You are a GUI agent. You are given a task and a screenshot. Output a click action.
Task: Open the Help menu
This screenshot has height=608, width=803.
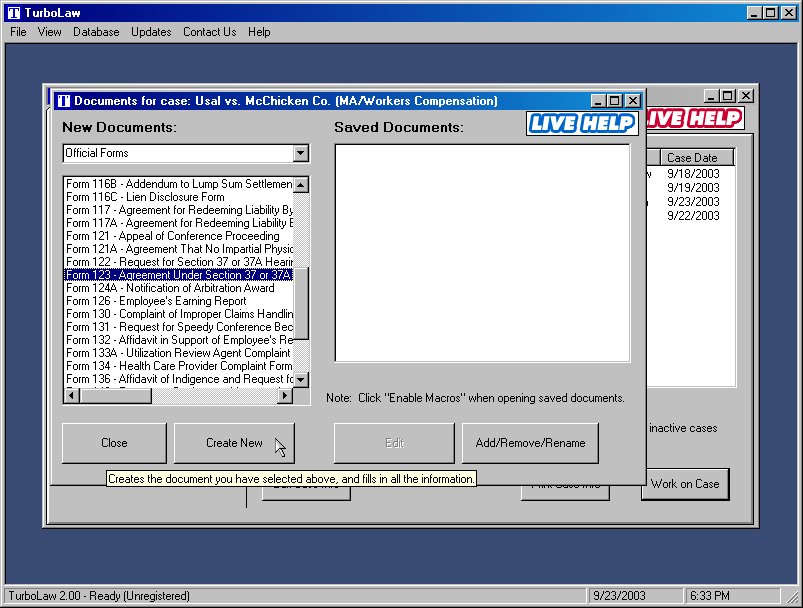coord(259,32)
